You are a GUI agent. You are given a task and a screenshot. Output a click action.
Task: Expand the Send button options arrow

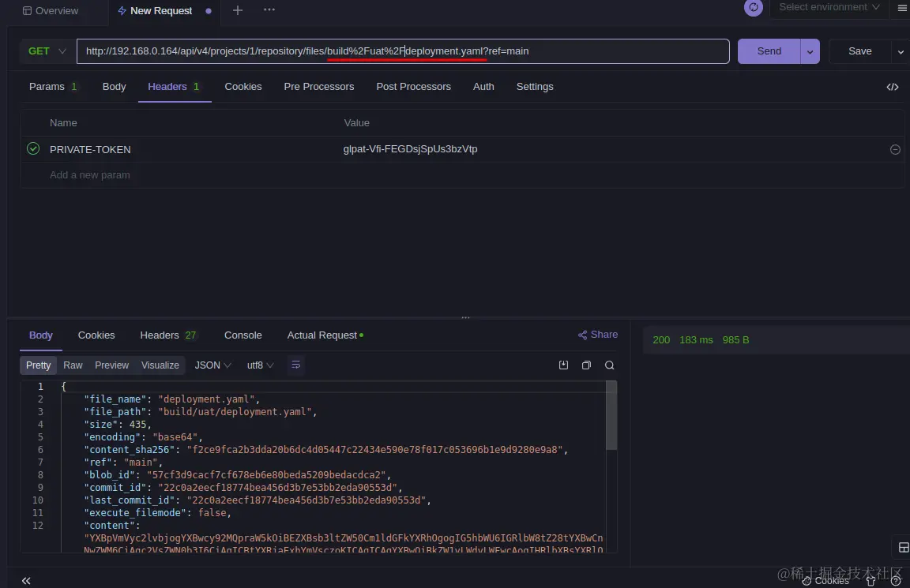click(810, 51)
